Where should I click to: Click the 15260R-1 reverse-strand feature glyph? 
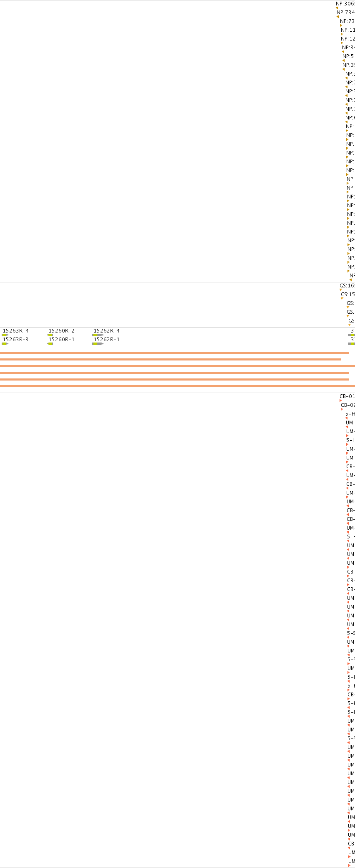pyautogui.click(x=50, y=344)
